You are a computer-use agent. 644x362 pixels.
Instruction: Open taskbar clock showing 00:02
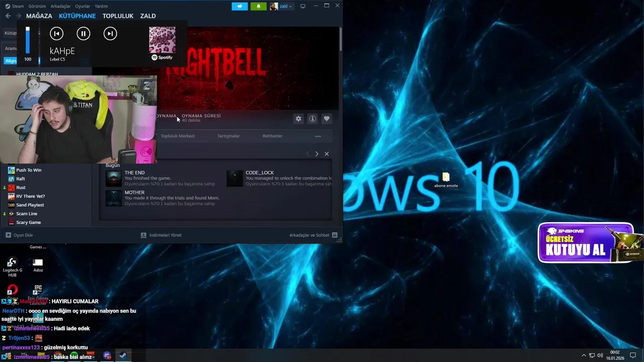tap(615, 355)
